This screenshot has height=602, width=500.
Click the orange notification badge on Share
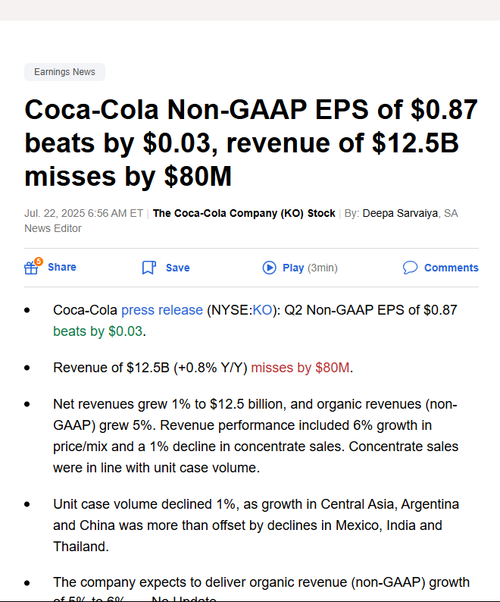(x=38, y=261)
